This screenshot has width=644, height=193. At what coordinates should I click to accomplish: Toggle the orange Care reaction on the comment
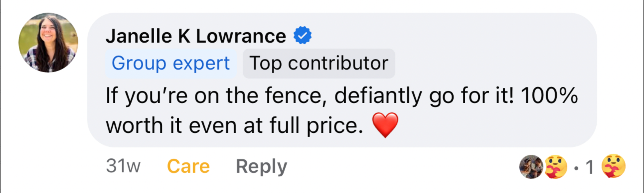(x=188, y=166)
